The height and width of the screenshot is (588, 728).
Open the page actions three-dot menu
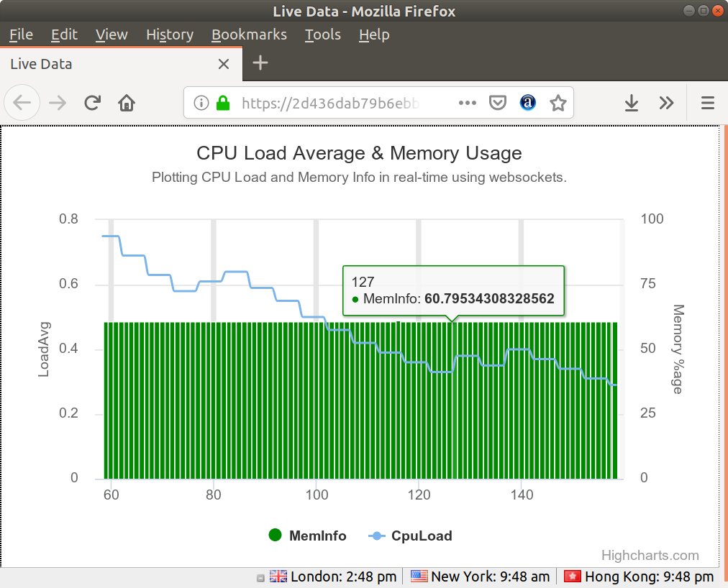pyautogui.click(x=468, y=104)
